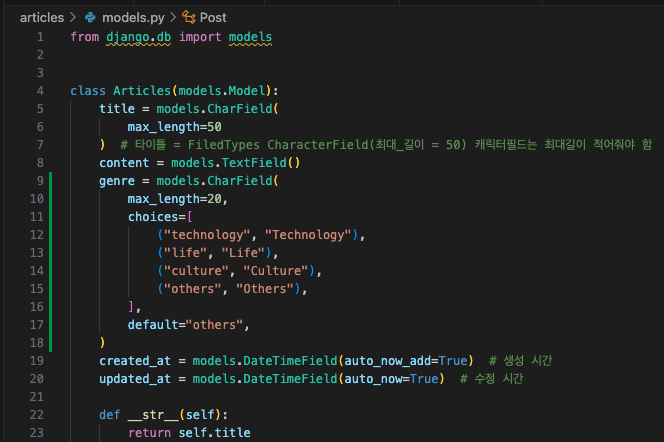
Task: Click 'return self.title' on line 23
Action: 189,433
